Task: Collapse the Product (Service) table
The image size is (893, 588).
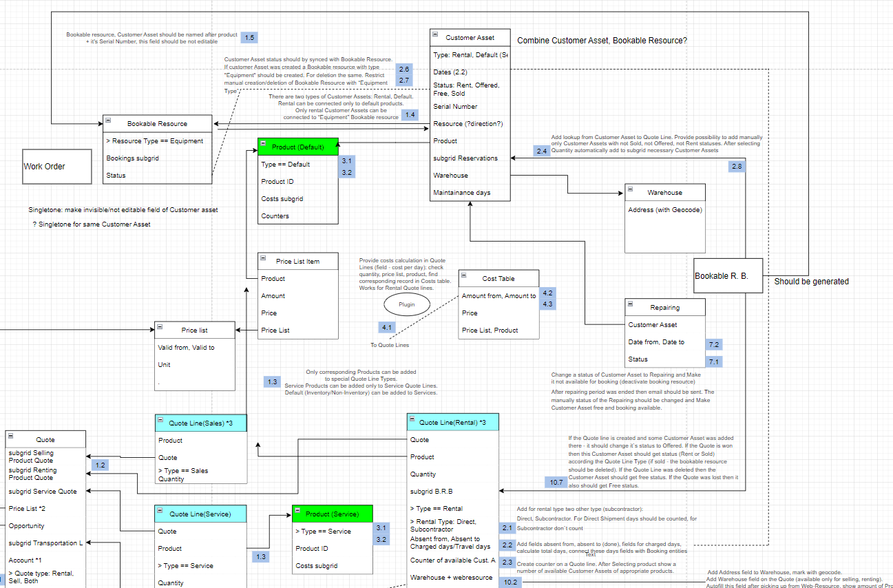Action: pos(297,510)
